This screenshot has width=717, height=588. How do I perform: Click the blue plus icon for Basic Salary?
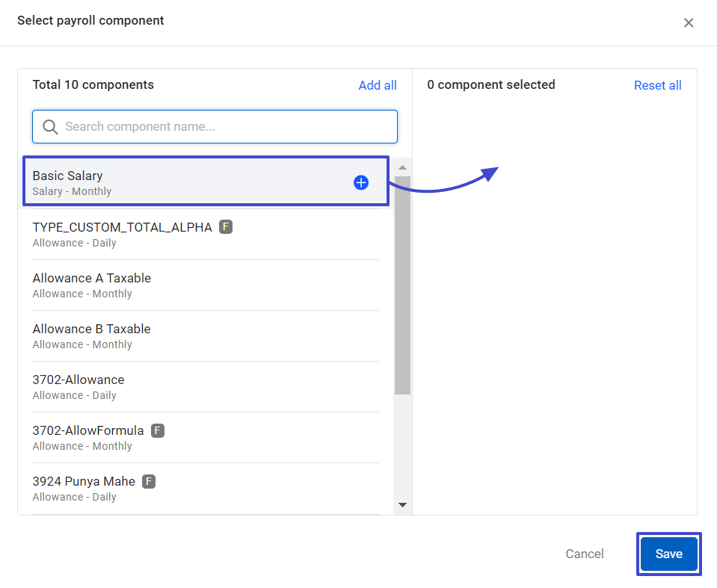point(361,182)
